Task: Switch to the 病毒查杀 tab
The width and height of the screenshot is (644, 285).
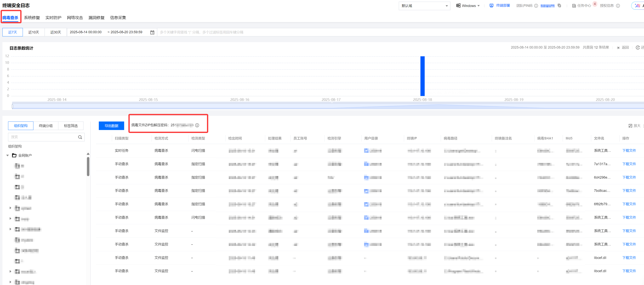Action: pyautogui.click(x=10, y=18)
